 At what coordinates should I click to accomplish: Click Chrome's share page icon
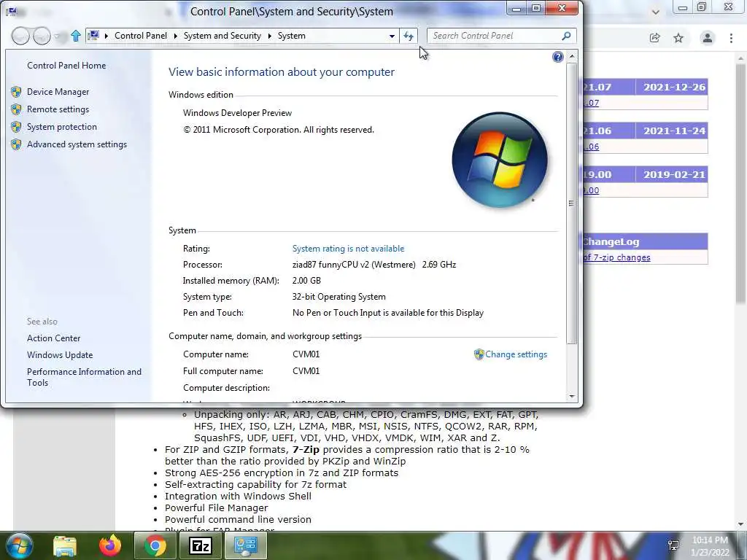tap(655, 38)
